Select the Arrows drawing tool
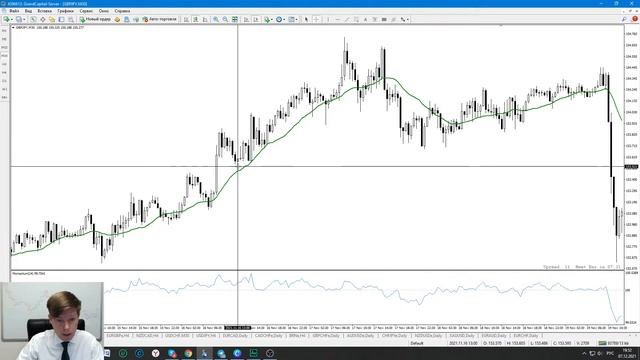This screenshot has width=640, height=360. coord(402,19)
